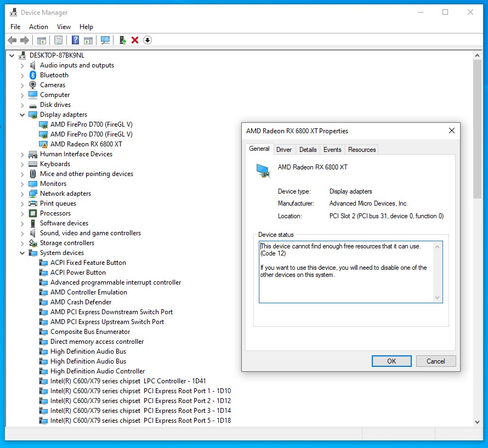Image resolution: width=488 pixels, height=448 pixels.
Task: Expand the Bluetooth category chevron
Action: click(x=22, y=75)
